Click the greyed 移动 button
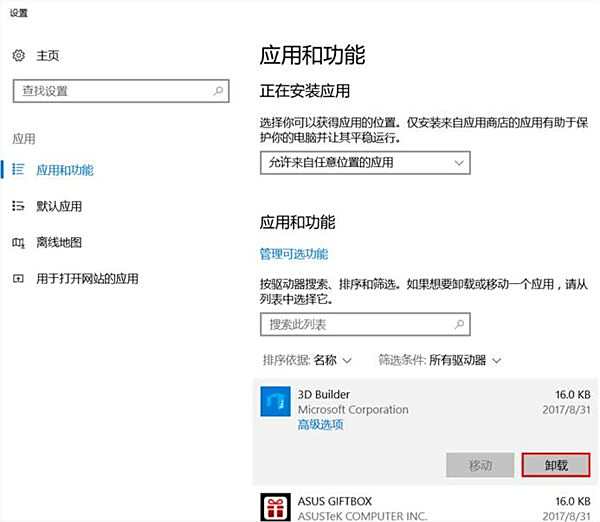600x522 pixels. (480, 465)
